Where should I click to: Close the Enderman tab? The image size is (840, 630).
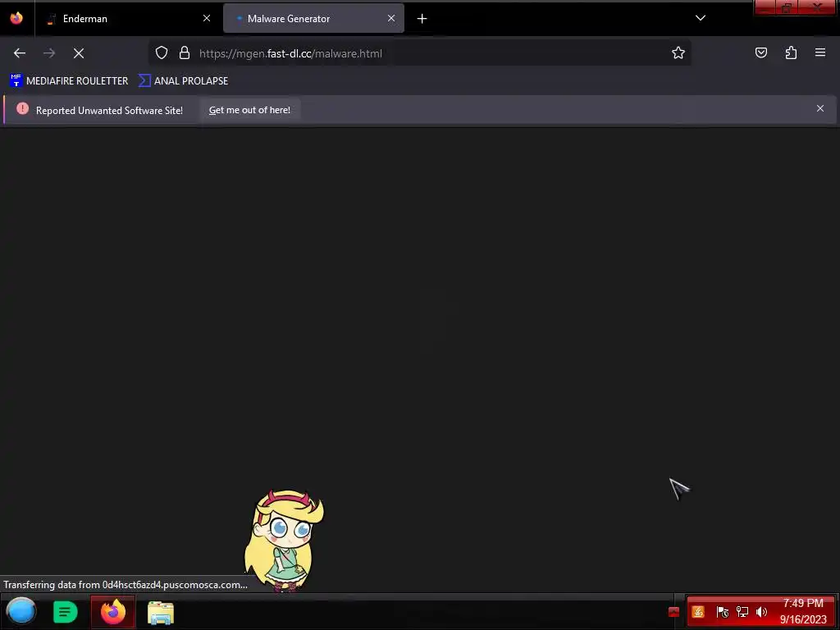tap(207, 18)
